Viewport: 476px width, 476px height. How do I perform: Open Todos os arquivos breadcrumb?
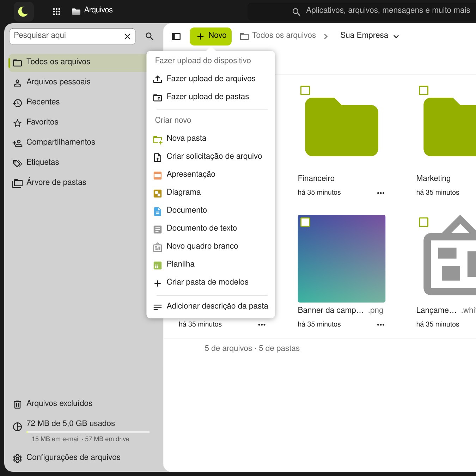[x=278, y=36]
